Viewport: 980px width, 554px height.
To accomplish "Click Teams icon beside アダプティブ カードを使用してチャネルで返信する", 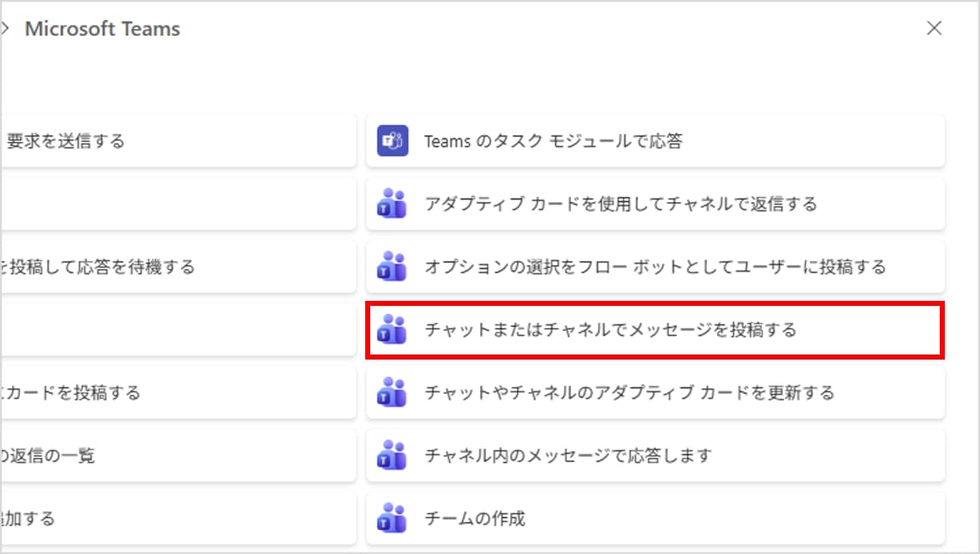I will point(392,204).
